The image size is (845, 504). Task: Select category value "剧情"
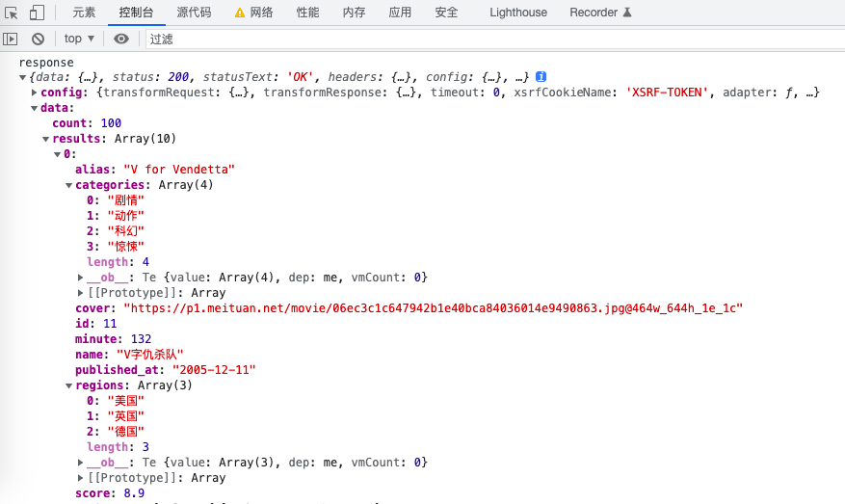126,200
